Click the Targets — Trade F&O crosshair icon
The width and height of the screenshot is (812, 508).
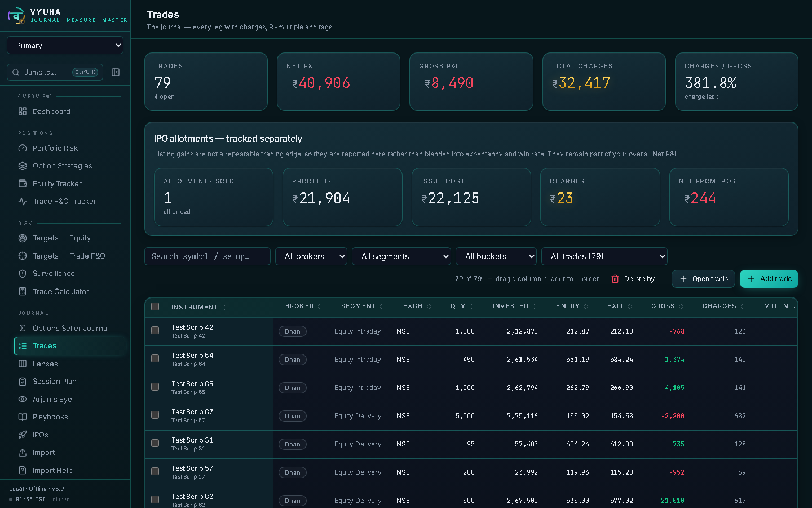point(23,256)
